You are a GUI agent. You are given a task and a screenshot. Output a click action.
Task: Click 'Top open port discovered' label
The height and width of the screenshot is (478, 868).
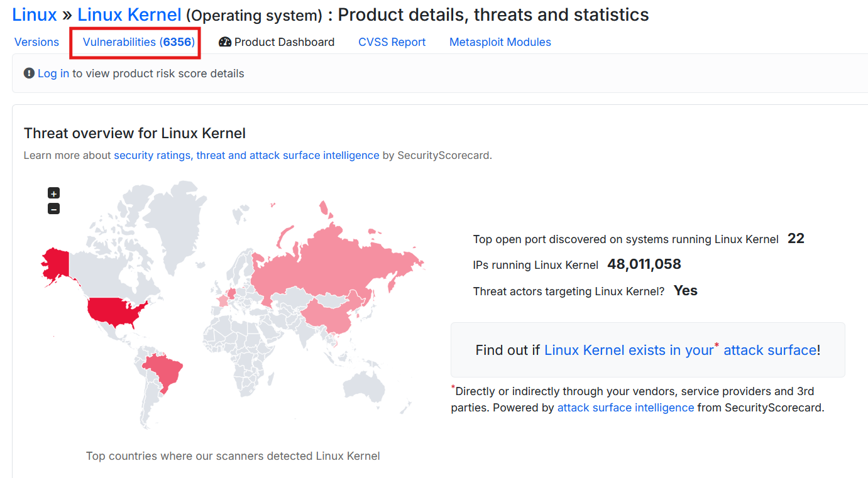coord(626,239)
